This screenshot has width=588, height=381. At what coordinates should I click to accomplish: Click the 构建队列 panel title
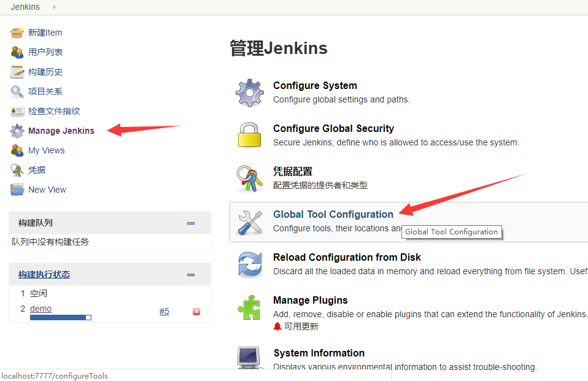point(35,223)
